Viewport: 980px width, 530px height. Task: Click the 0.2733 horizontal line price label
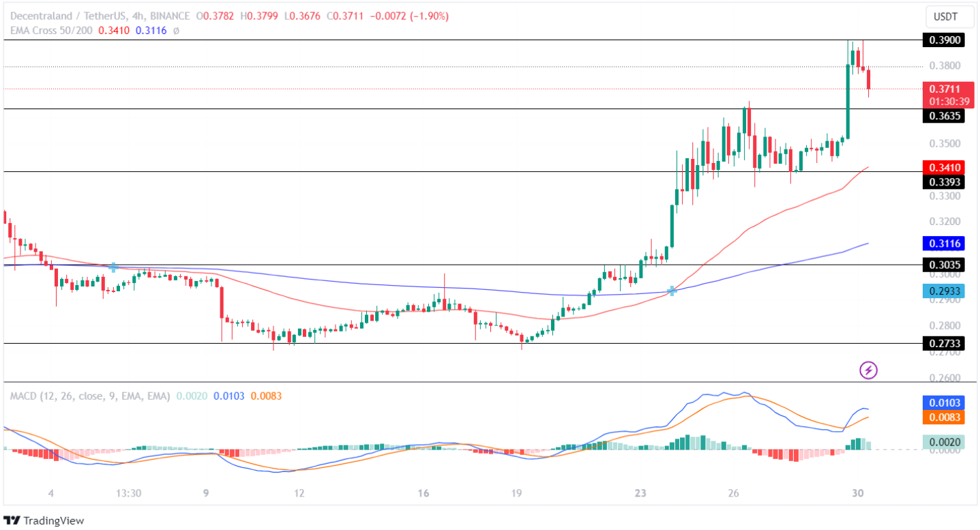point(945,343)
